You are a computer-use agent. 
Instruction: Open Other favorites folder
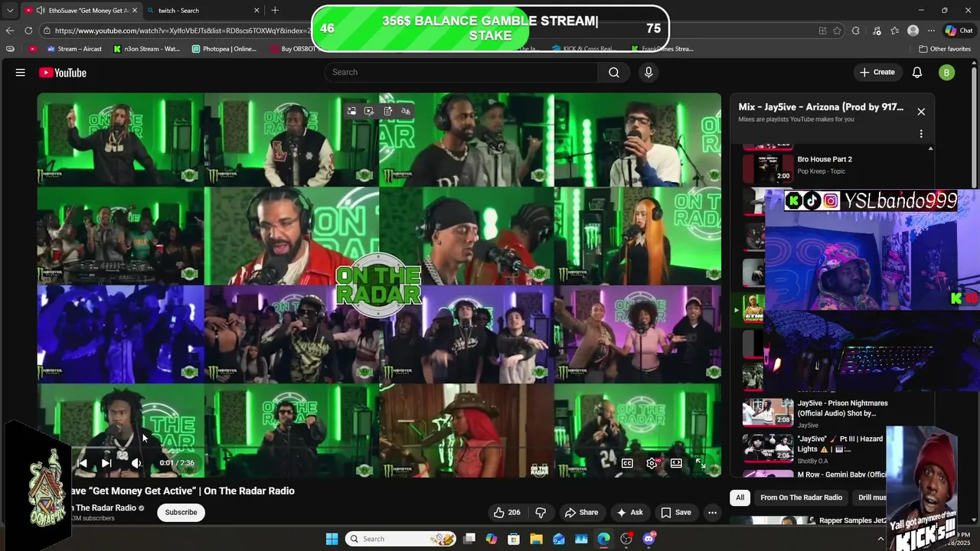pyautogui.click(x=946, y=48)
